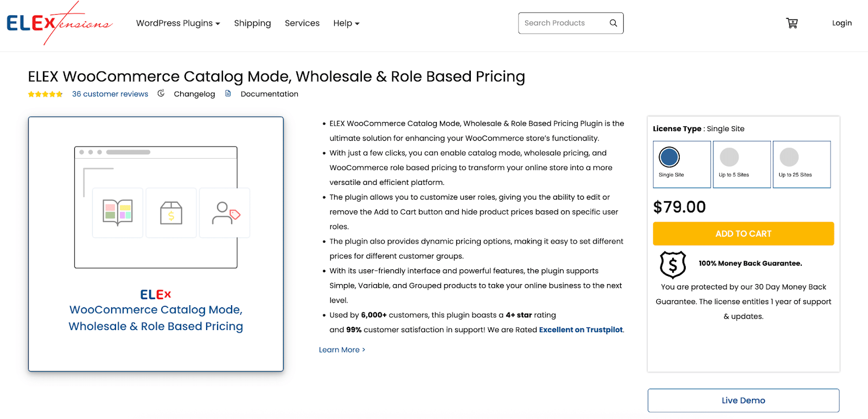Open Excellent on Trustpilot link
The image size is (868, 419).
(580, 330)
